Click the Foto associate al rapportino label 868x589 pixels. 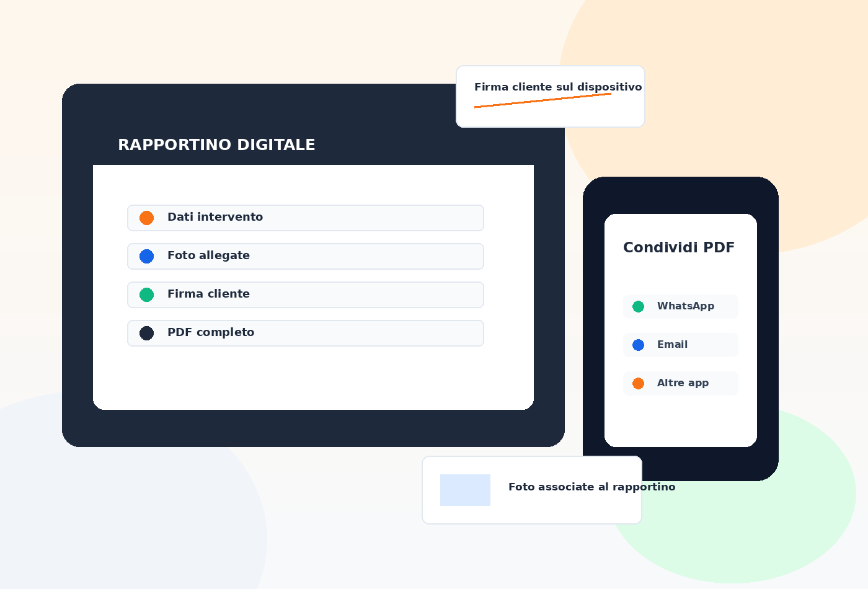(x=592, y=487)
